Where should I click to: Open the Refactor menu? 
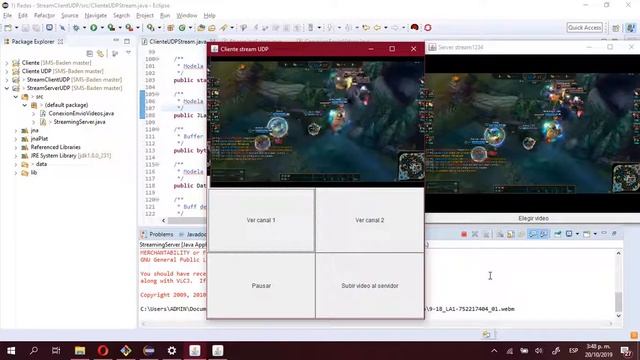44,16
